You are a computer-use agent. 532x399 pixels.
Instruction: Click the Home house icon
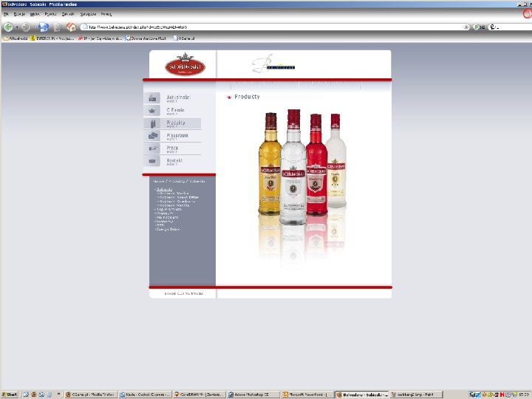[x=71, y=27]
